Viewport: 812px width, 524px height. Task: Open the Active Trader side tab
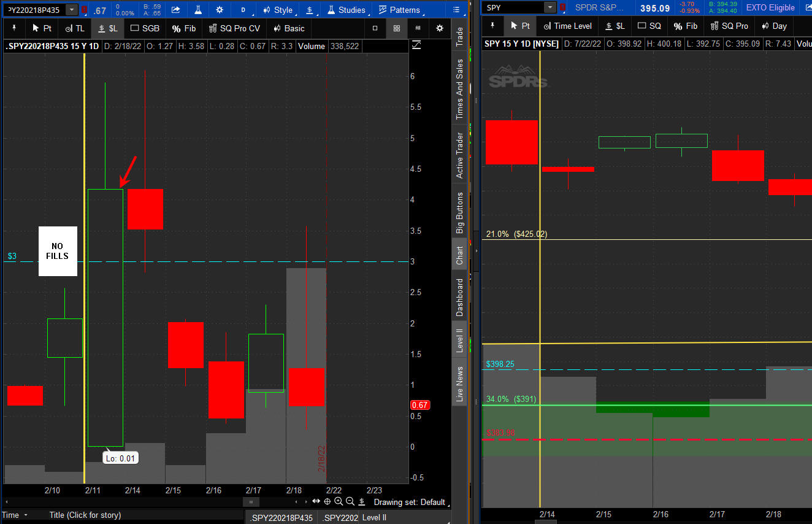click(459, 155)
